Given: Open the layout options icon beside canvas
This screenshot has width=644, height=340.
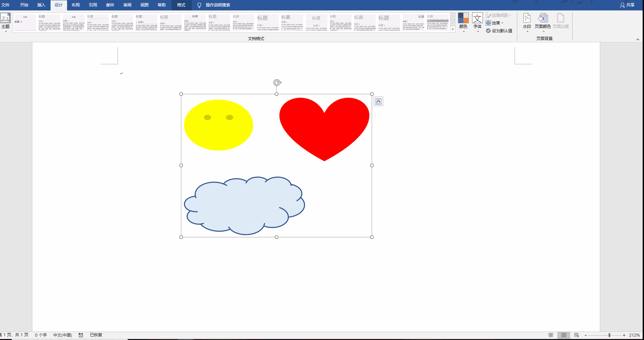Looking at the screenshot, I should pyautogui.click(x=378, y=101).
